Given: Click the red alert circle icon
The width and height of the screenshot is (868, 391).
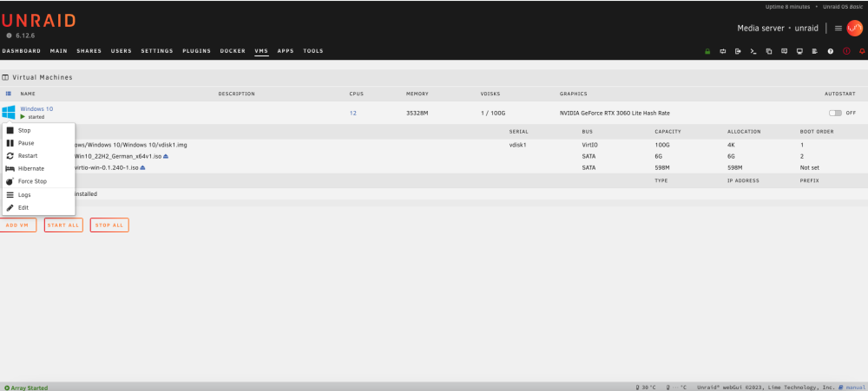Looking at the screenshot, I should pyautogui.click(x=846, y=51).
